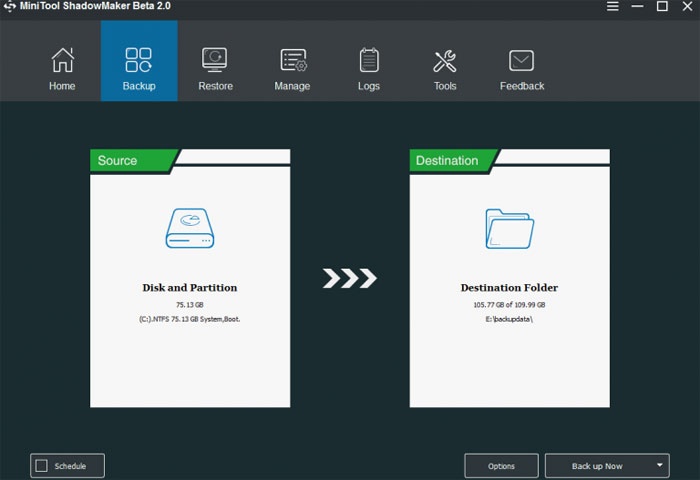Open the Tools wrench icon
This screenshot has height=480, width=700.
tap(445, 61)
